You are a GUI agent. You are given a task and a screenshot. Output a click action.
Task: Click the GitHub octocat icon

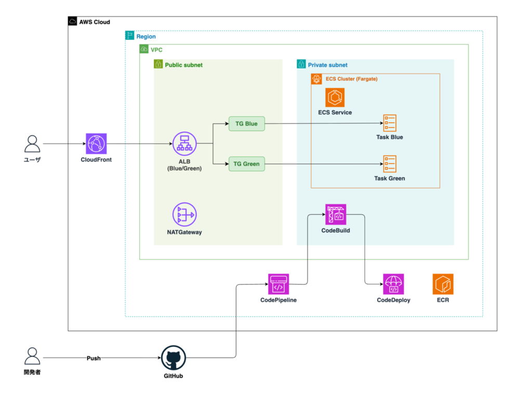click(x=174, y=358)
